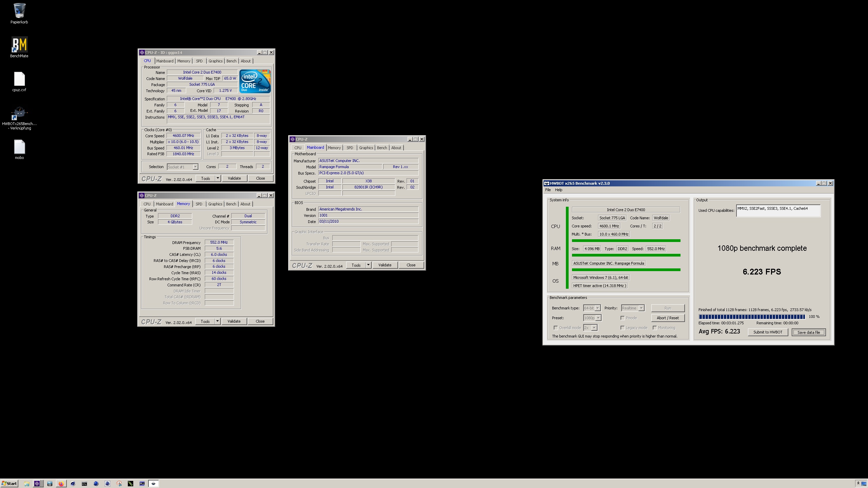The height and width of the screenshot is (488, 868).
Task: Click the system tray network icon
Action: (x=864, y=484)
